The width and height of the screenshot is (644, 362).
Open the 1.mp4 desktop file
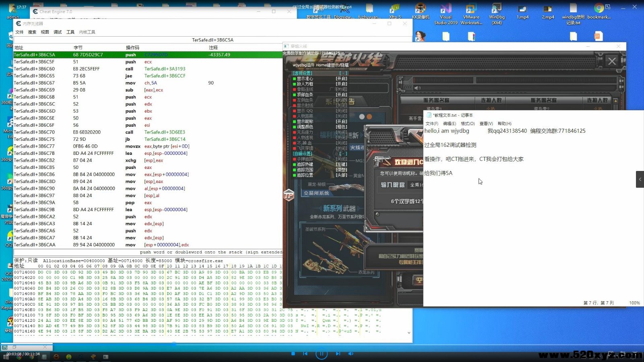(x=522, y=12)
